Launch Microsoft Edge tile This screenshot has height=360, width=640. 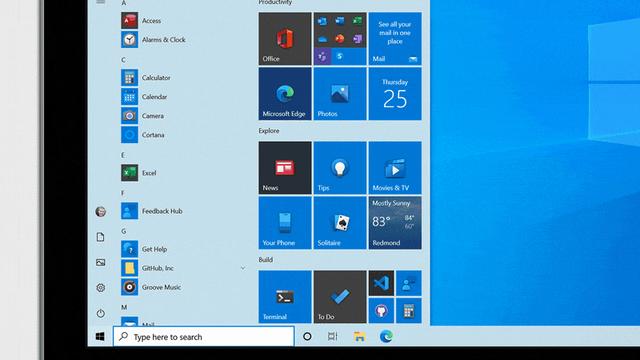(285, 94)
